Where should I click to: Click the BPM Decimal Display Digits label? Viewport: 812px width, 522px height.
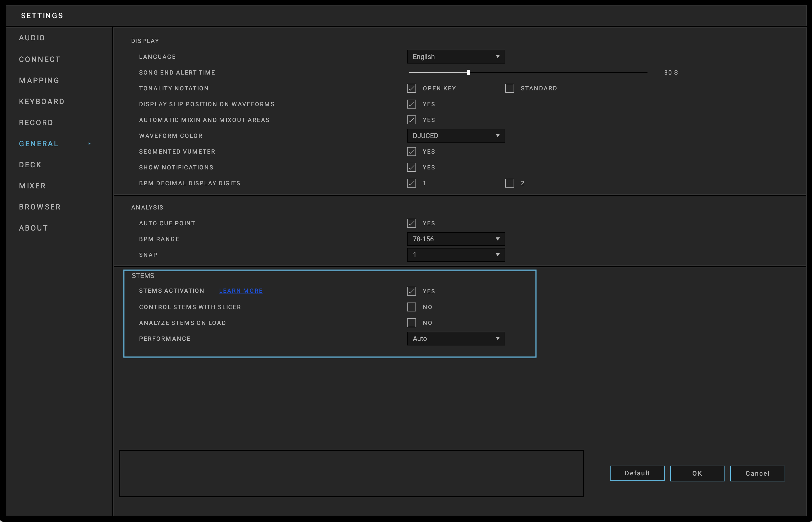[190, 183]
